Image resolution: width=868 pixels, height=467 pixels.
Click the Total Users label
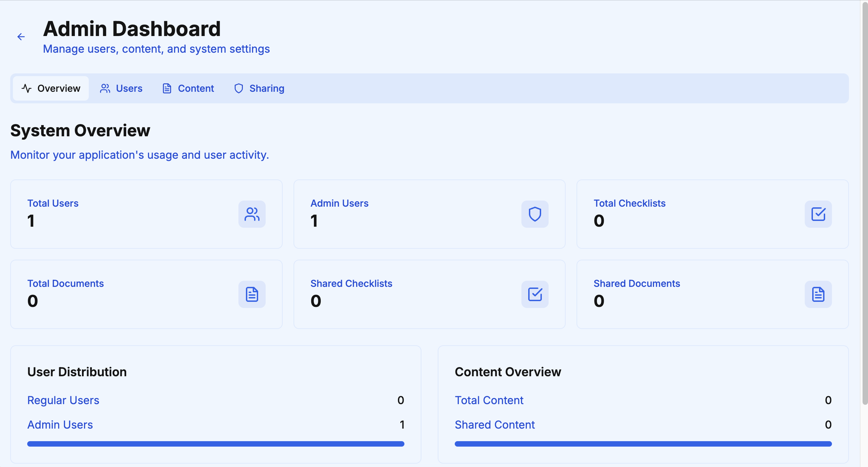tap(53, 203)
